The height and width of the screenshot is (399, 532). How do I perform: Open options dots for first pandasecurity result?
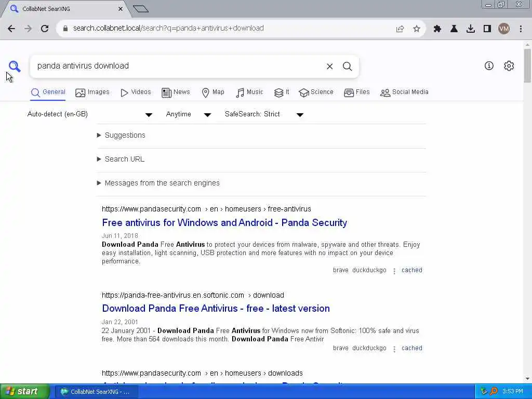coord(394,271)
